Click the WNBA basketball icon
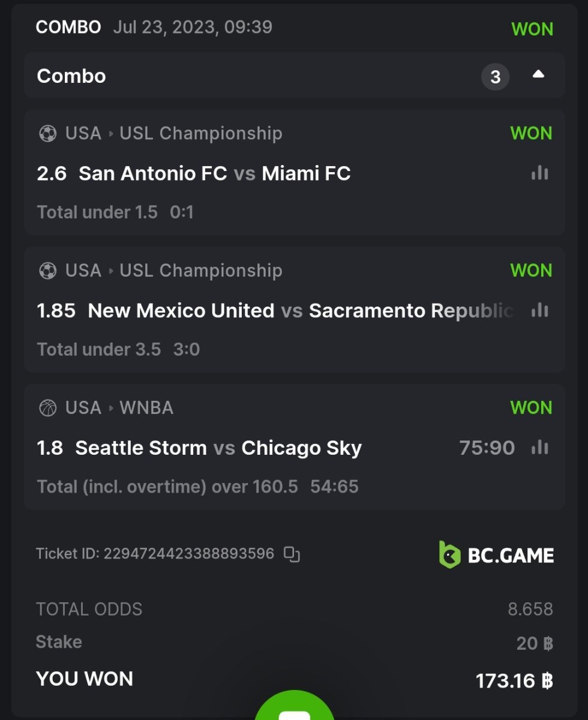Viewport: 588px width, 720px height. coord(47,408)
